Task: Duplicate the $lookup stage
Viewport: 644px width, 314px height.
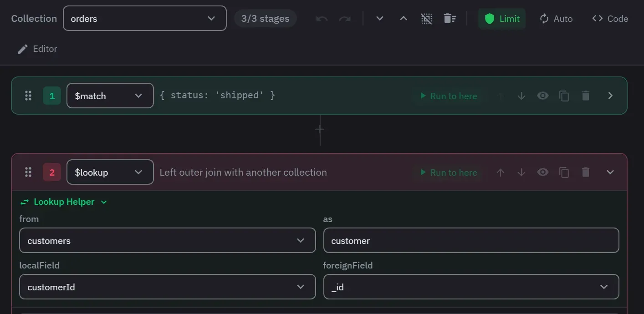Action: coord(564,172)
